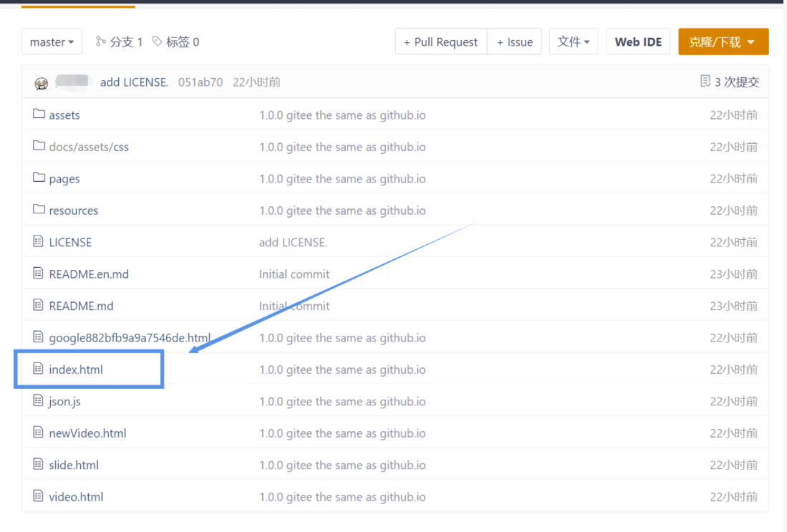The image size is (787, 532).
Task: View the newVideo.html file
Action: pos(87,433)
